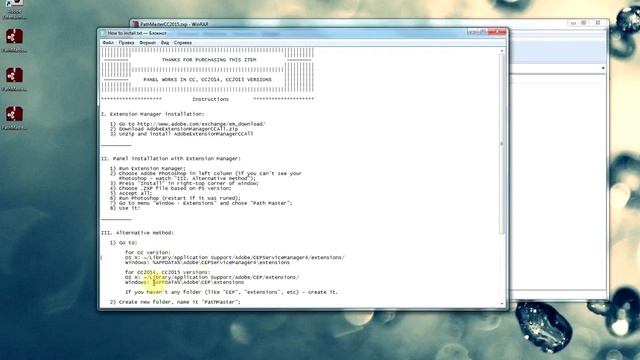The height and width of the screenshot is (360, 640).
Task: Click 'Choose Adobe Photoshop in left column' line
Action: coord(206,173)
